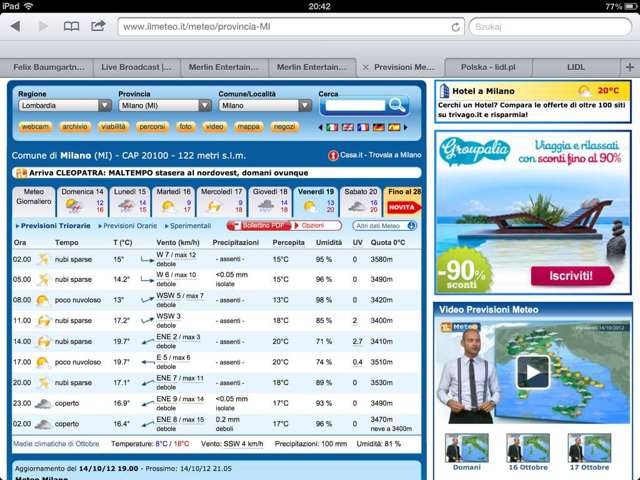Viewport: 640px width, 480px height.
Task: Click the magnifying glass search button
Action: pos(397,105)
